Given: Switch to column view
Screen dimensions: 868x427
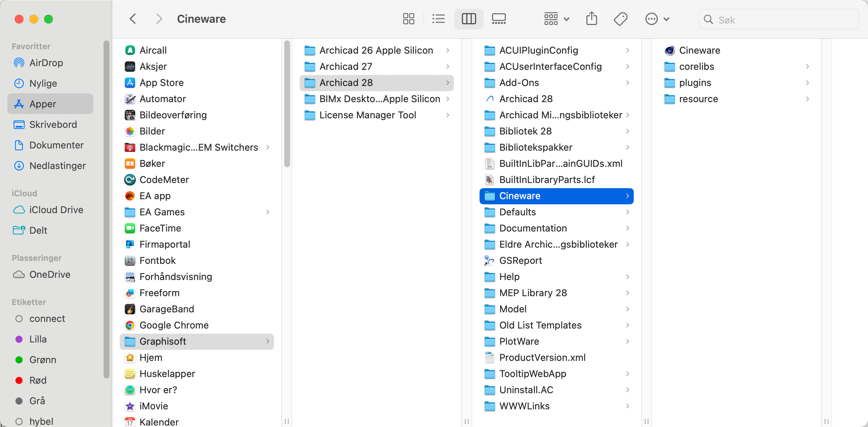Looking at the screenshot, I should click(469, 19).
